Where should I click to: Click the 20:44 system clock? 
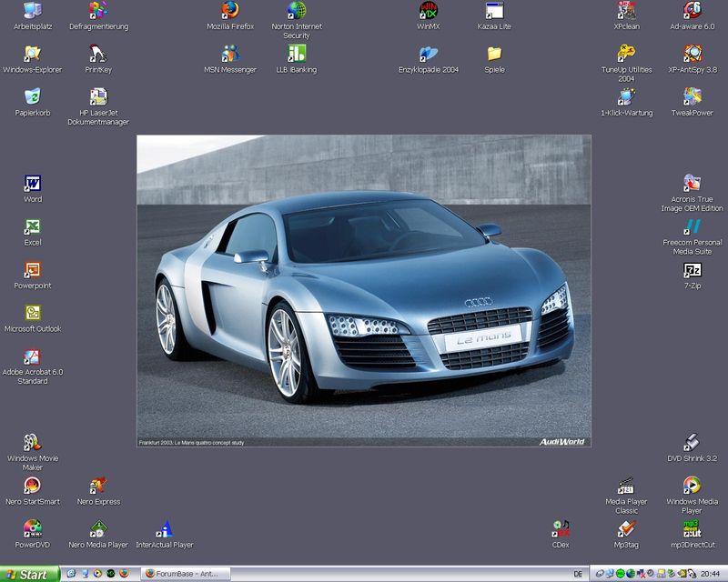pos(711,574)
